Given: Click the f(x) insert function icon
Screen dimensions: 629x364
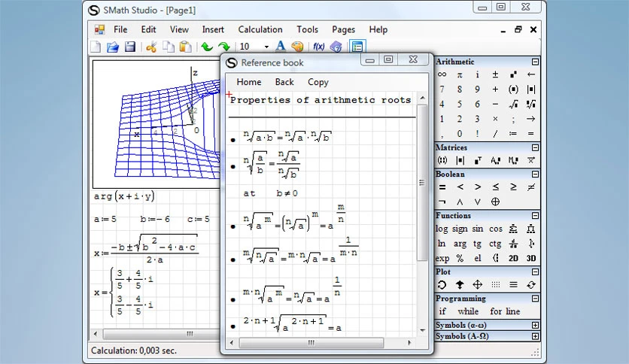Looking at the screenshot, I should 318,47.
